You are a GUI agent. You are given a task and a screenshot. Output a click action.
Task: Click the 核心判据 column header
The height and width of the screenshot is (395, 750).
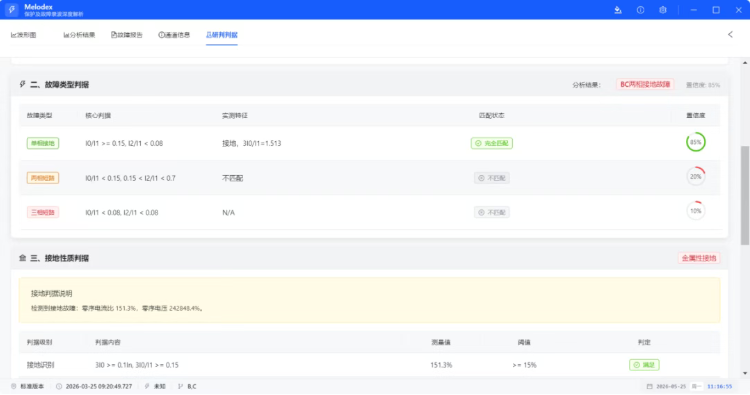(x=98, y=115)
